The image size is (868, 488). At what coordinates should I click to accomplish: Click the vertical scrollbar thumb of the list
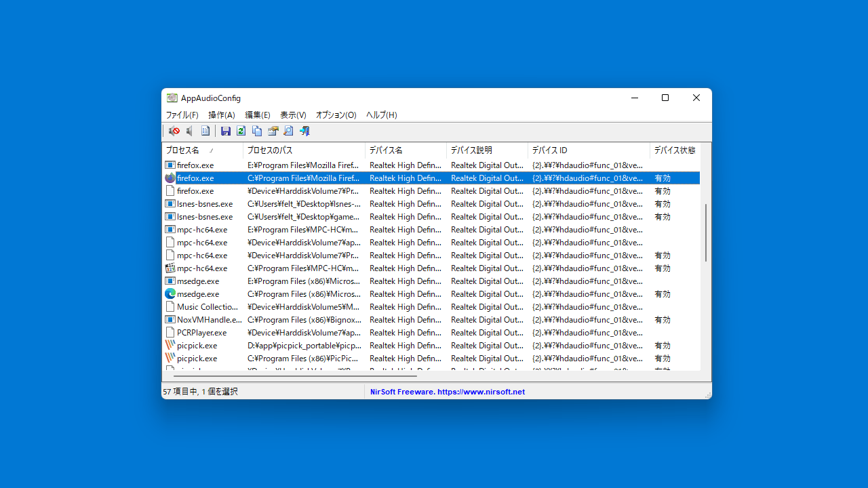(x=706, y=232)
